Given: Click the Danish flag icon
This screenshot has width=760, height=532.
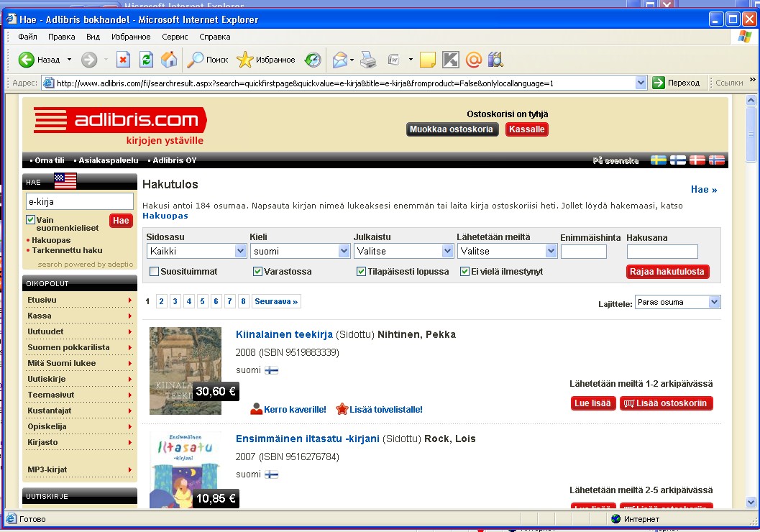Looking at the screenshot, I should tap(697, 160).
